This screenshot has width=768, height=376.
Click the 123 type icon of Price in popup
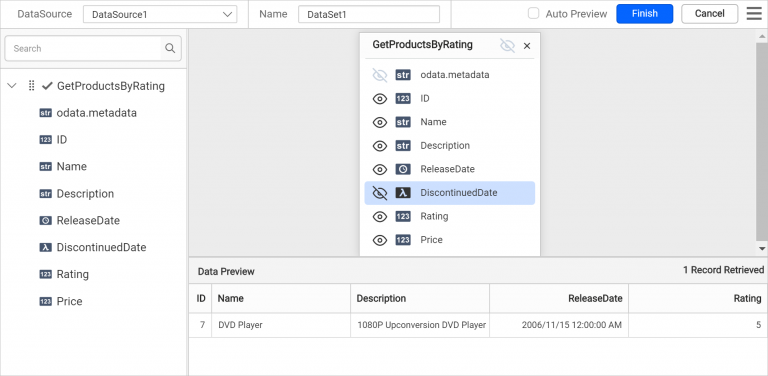(403, 239)
